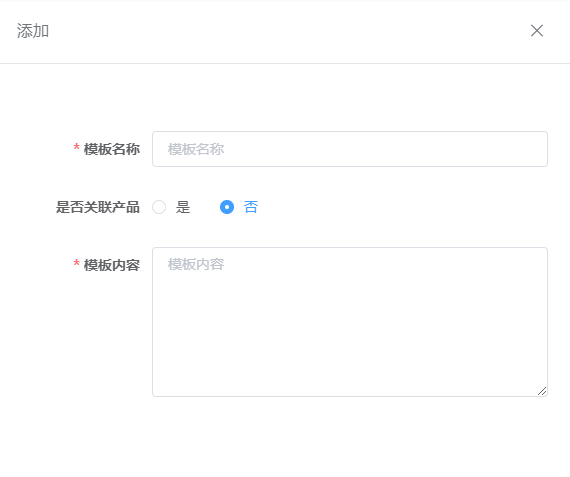570x477 pixels.
Task: Click the red asterisk beside 模板名称
Action: (x=76, y=147)
